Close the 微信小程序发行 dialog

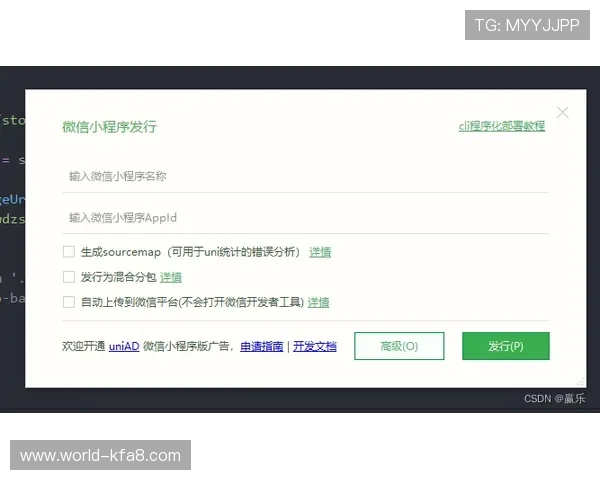click(x=562, y=113)
